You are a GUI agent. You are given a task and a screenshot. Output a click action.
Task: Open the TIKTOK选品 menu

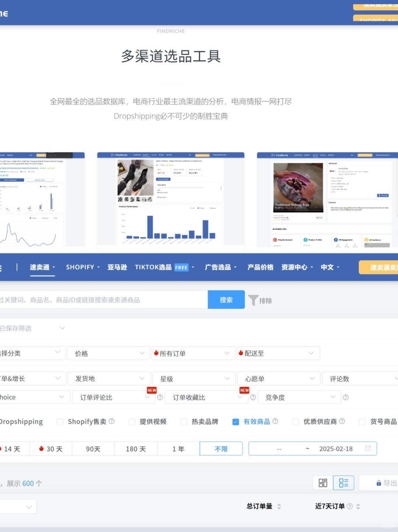click(x=164, y=267)
